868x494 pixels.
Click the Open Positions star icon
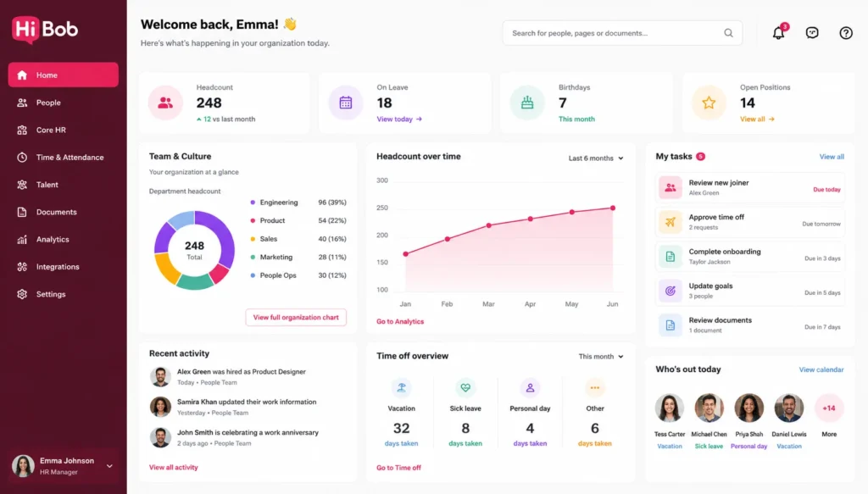(709, 103)
